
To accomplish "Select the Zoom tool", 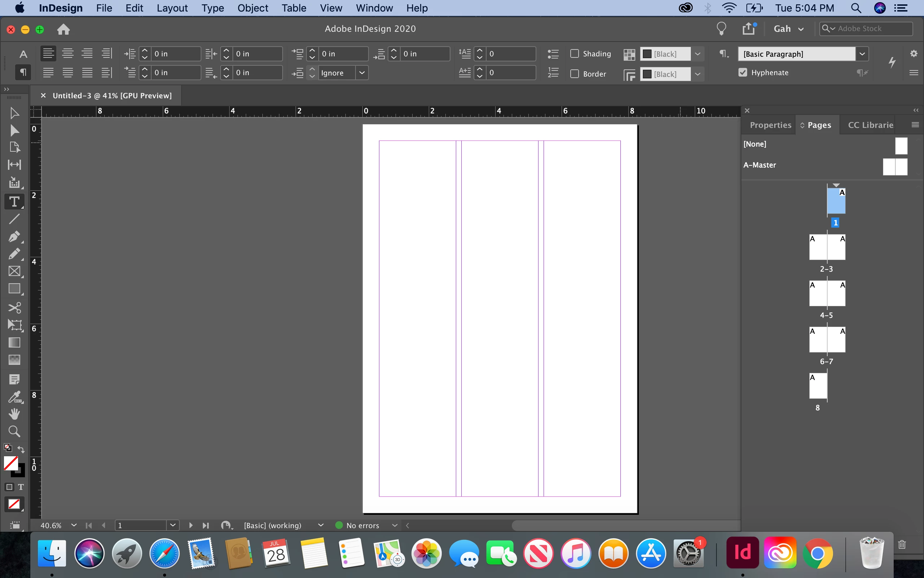I will (x=14, y=431).
